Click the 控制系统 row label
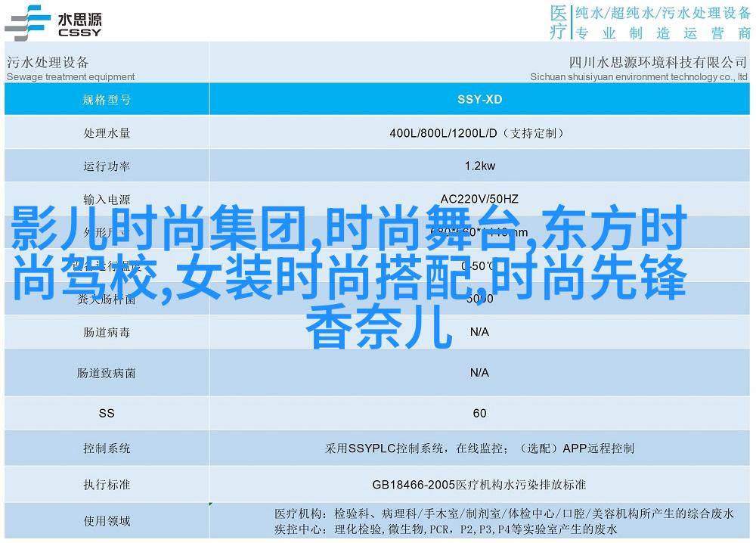Image resolution: width=756 pixels, height=543 pixels. point(107,448)
